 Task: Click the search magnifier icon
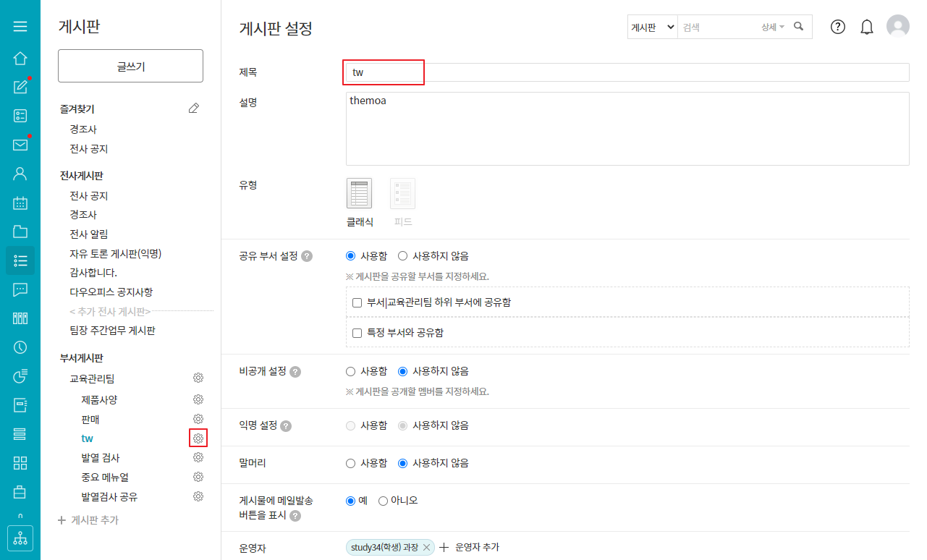coord(799,27)
